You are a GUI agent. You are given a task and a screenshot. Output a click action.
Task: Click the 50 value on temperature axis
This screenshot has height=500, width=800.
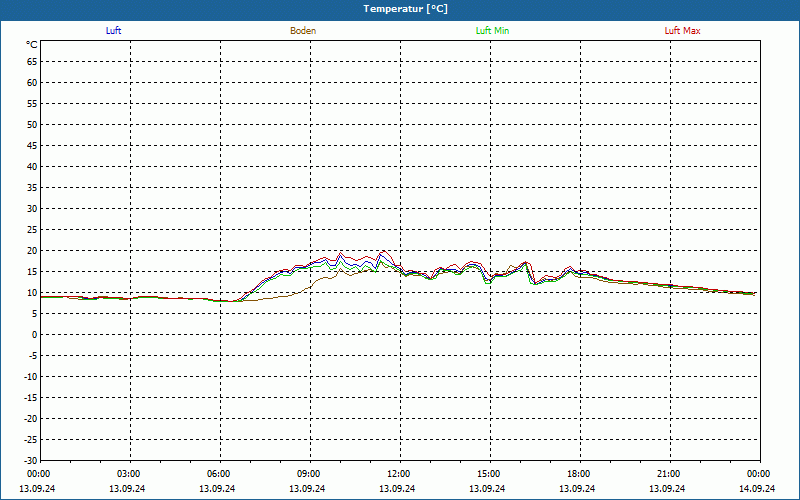click(x=32, y=124)
